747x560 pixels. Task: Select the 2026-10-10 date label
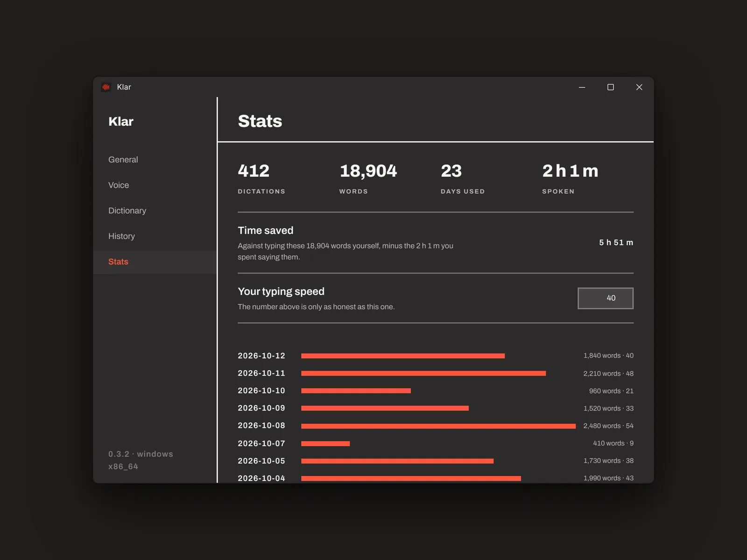[x=261, y=391]
